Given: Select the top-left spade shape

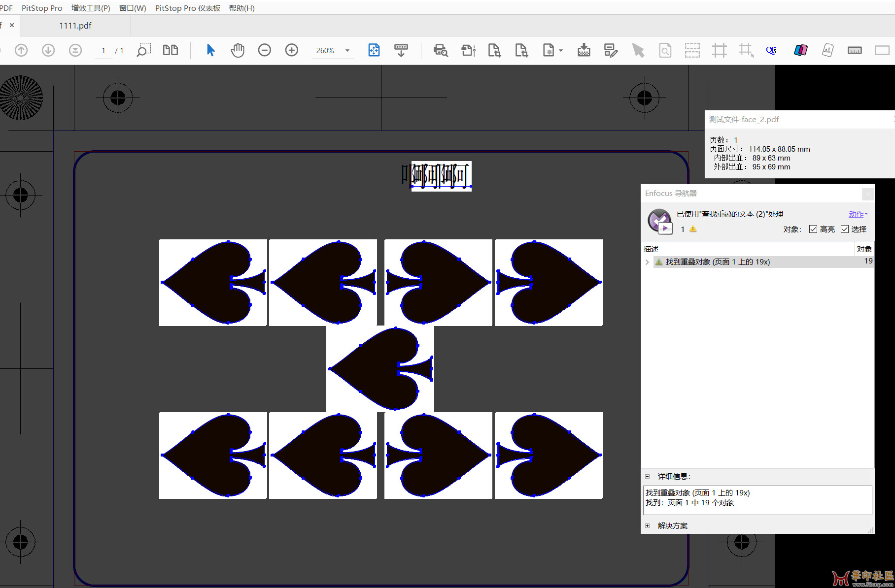Looking at the screenshot, I should [213, 282].
